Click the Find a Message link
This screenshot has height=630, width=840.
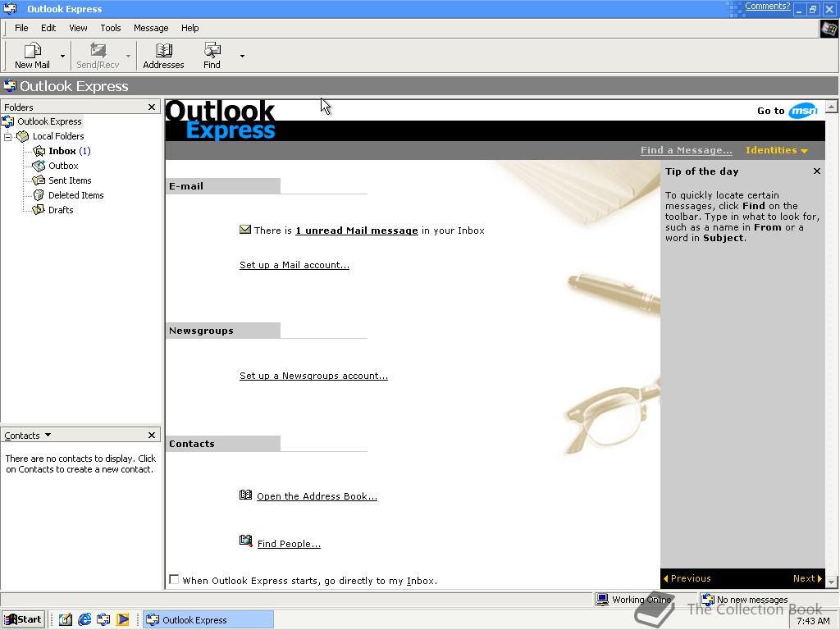(687, 150)
